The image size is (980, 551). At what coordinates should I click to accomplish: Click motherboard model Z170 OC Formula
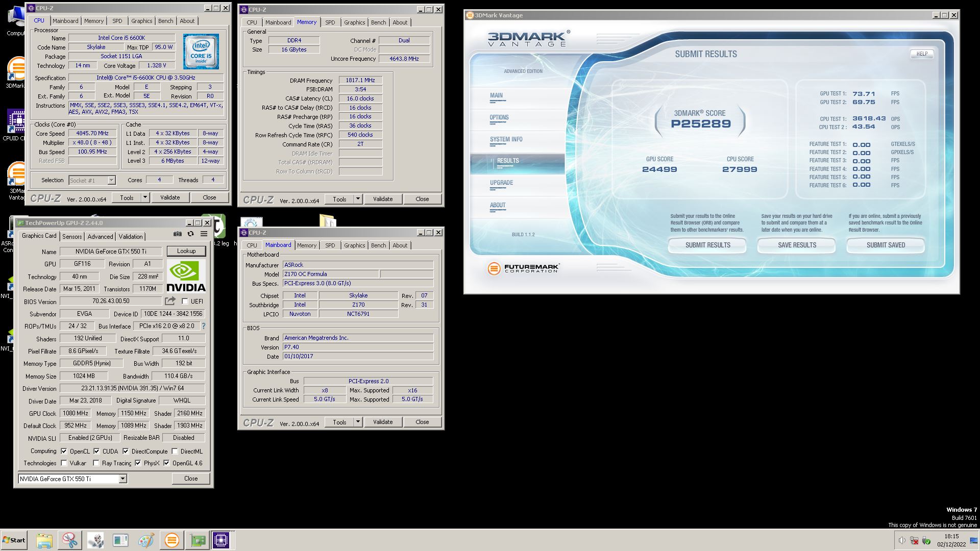click(331, 274)
